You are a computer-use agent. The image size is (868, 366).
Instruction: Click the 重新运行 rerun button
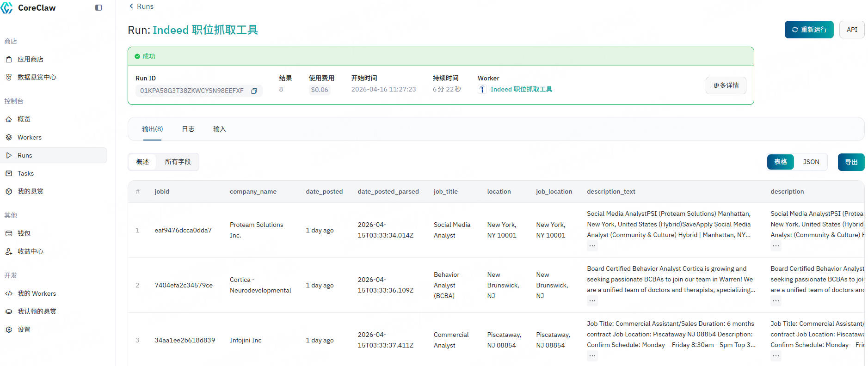click(809, 30)
